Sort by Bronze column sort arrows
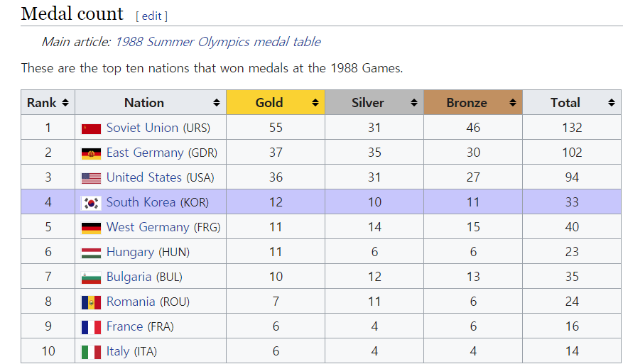 [513, 103]
